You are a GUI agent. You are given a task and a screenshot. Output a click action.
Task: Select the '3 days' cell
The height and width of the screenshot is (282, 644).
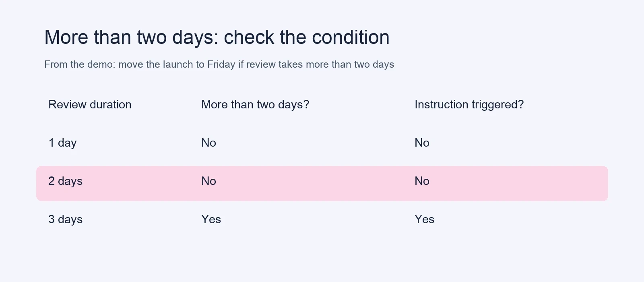[65, 220]
